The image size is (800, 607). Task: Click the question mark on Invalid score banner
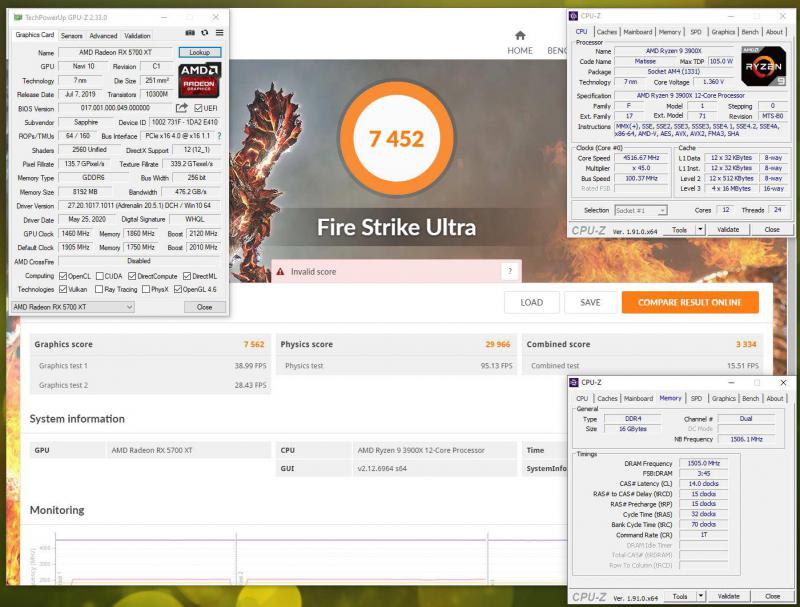tap(510, 271)
